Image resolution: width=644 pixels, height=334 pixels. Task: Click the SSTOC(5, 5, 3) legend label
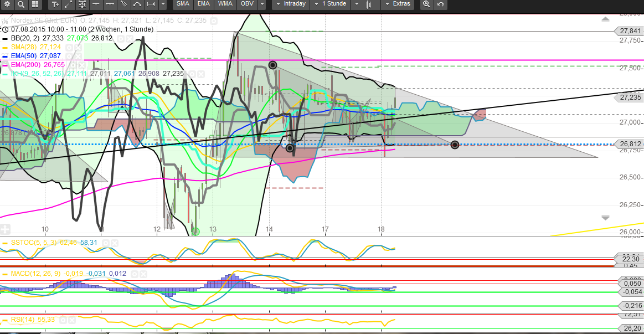click(x=34, y=243)
